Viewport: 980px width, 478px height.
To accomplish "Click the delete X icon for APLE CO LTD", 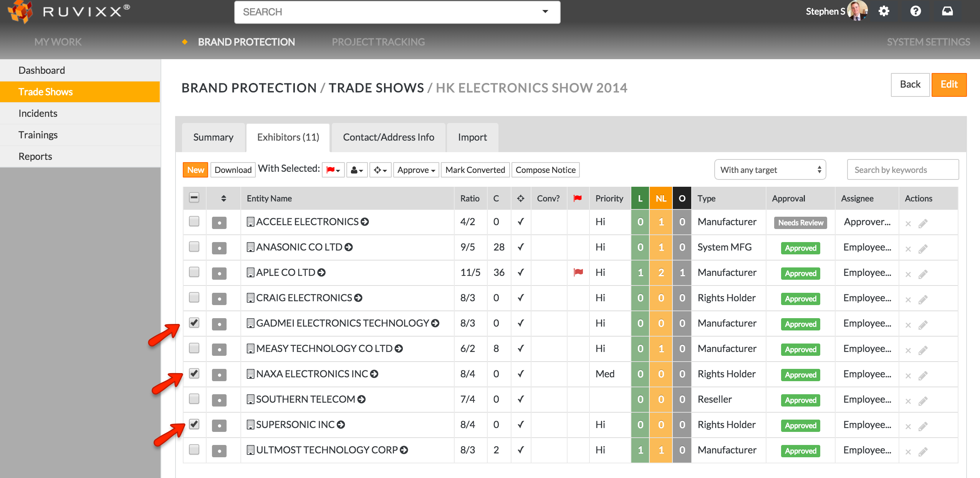I will [x=908, y=274].
